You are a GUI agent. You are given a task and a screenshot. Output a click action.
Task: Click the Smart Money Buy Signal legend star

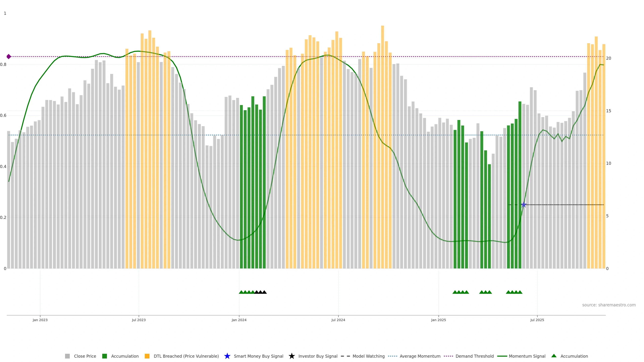pos(227,356)
